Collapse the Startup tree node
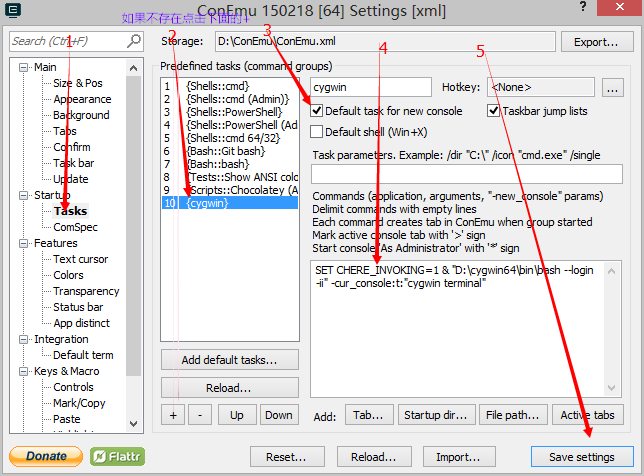Screen dimensions: 644x476 24,195
